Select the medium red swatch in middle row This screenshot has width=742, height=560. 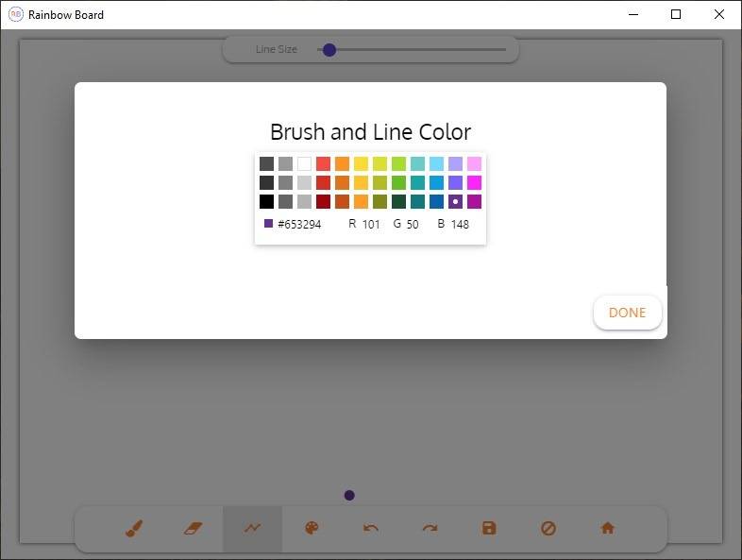[x=323, y=182]
